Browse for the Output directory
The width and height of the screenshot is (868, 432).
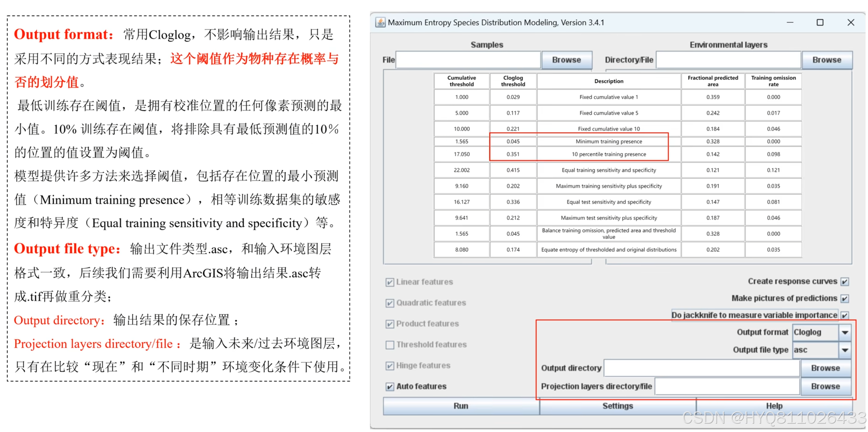tap(825, 368)
